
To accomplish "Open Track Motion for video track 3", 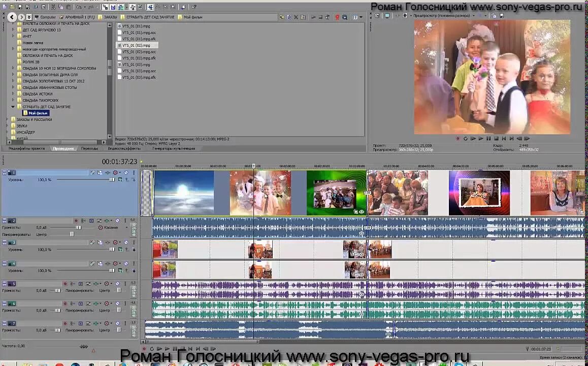I will pos(100,242).
